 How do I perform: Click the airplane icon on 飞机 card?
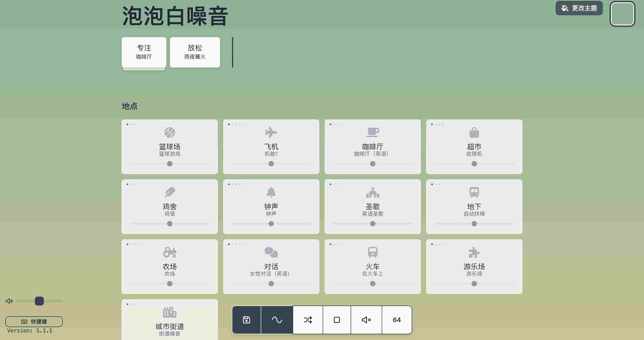271,132
